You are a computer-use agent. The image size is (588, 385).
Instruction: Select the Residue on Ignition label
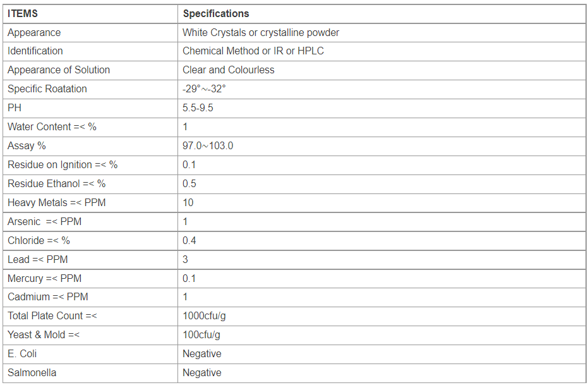[x=63, y=165]
